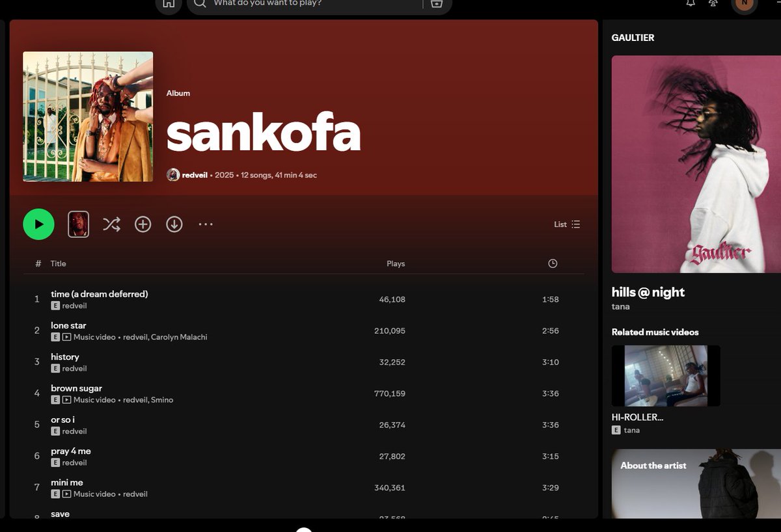Open the About the artist card
Viewport: 781px width, 532px height.
pos(696,484)
